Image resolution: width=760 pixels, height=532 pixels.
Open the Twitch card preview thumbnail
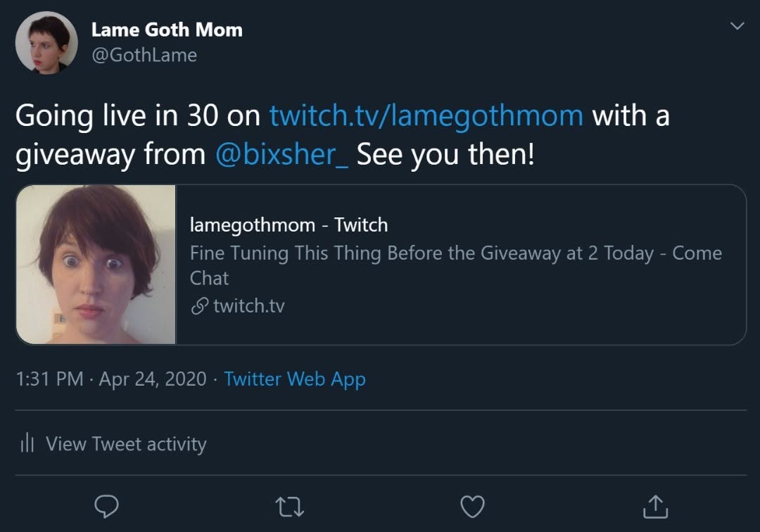pyautogui.click(x=96, y=265)
